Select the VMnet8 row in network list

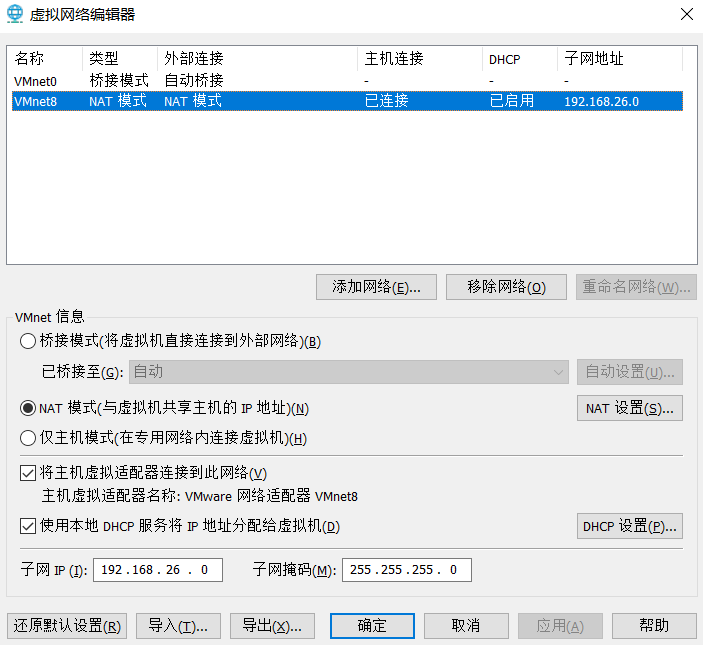tap(347, 101)
